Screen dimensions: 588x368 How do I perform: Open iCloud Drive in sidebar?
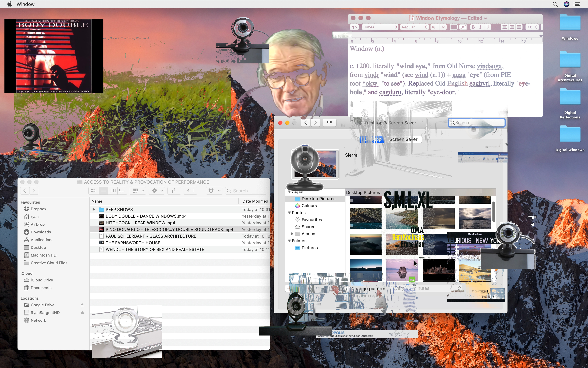(42, 280)
